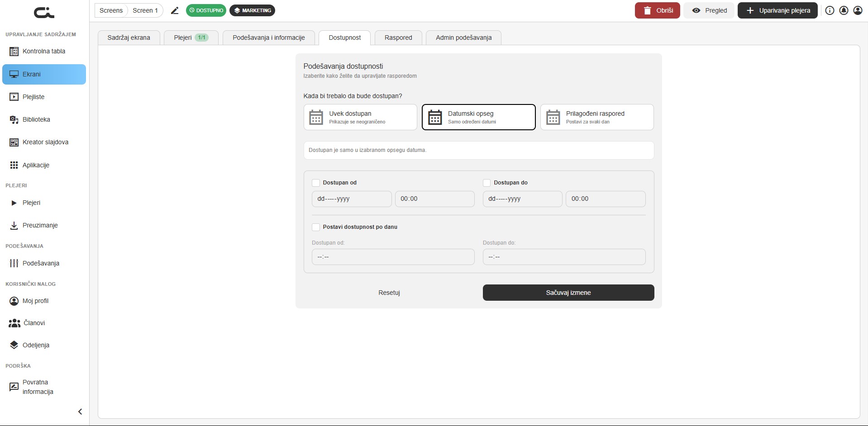Select the Dostupnost tab
Screen dimensions: 868x426
point(345,38)
